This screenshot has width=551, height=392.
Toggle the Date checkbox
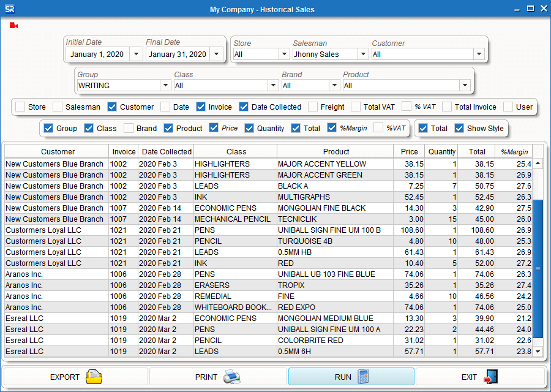click(x=165, y=107)
